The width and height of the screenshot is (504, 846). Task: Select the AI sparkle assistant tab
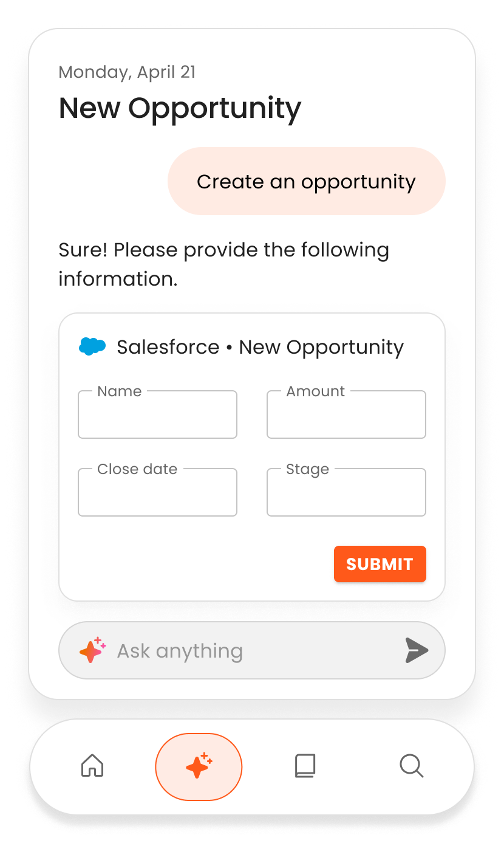199,766
